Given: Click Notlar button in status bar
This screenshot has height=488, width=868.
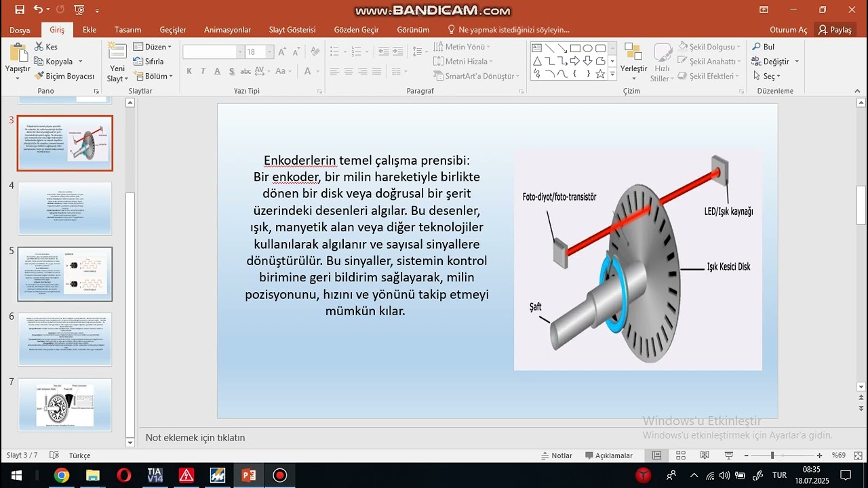Looking at the screenshot, I should (557, 455).
